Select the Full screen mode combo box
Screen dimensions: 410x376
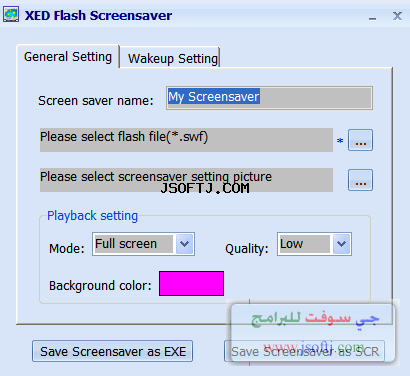point(143,244)
